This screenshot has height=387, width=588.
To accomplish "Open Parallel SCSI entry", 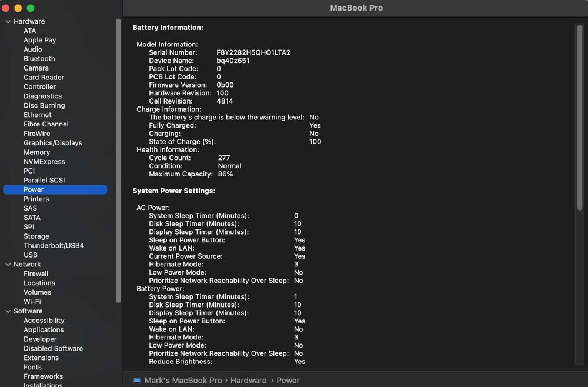I will point(44,181).
